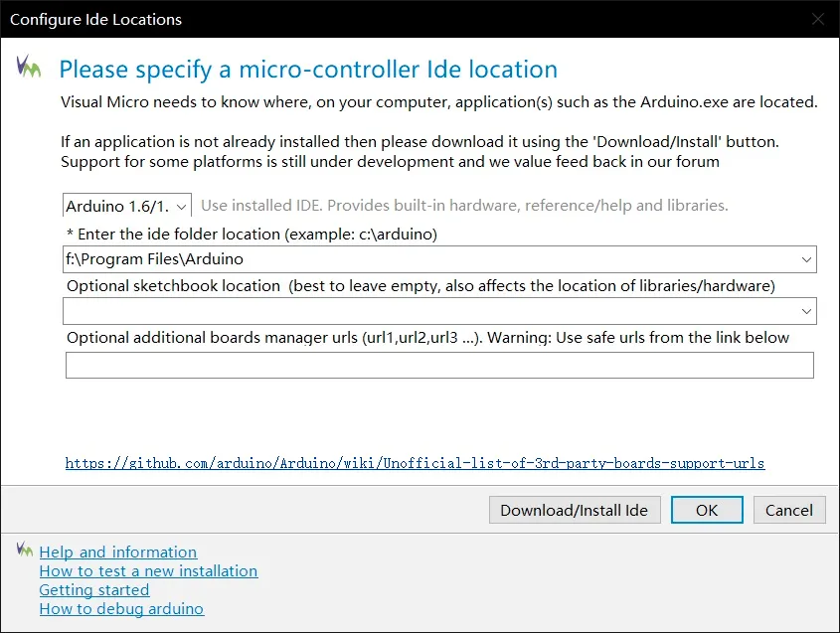Focus the empty sketchbook location field

pos(427,311)
